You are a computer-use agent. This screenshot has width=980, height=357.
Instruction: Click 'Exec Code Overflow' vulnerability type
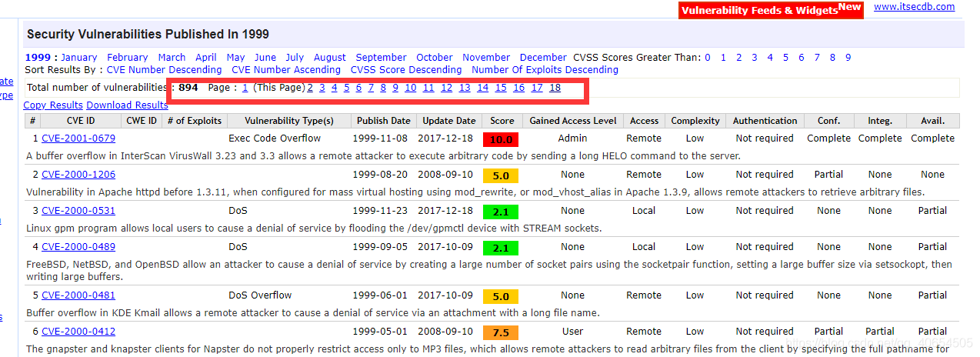click(x=275, y=138)
